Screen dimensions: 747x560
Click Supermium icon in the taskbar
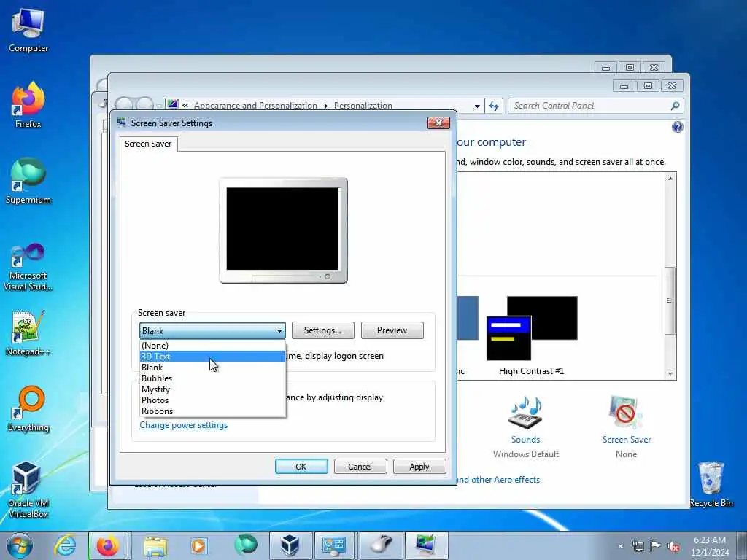point(246,545)
